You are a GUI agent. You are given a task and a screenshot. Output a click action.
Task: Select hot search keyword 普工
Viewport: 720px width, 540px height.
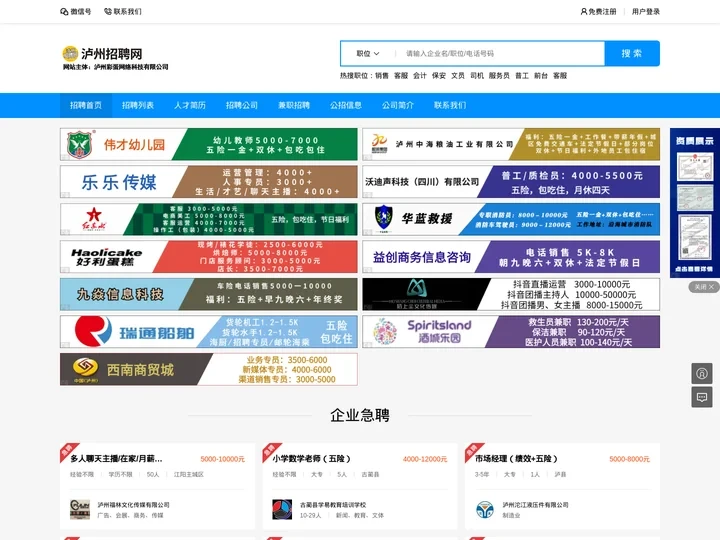click(x=522, y=76)
